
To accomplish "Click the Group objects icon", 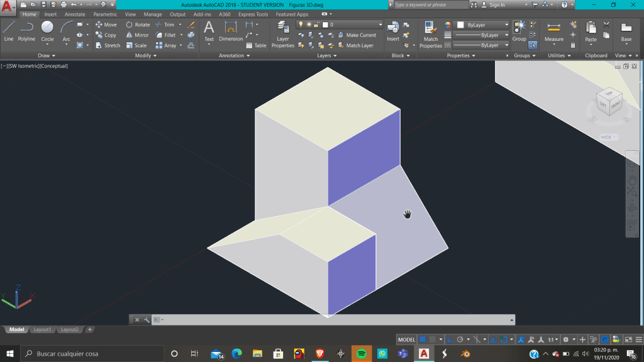I will click(x=519, y=30).
